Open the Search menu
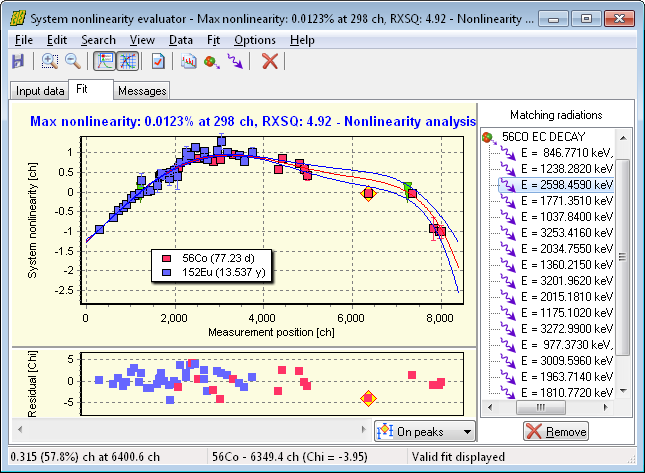 pos(98,40)
